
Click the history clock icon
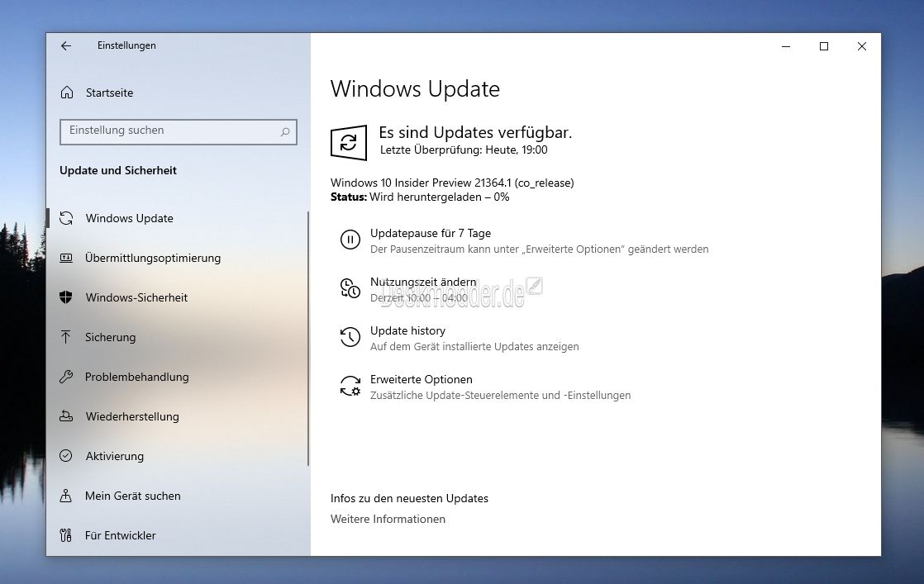[350, 337]
